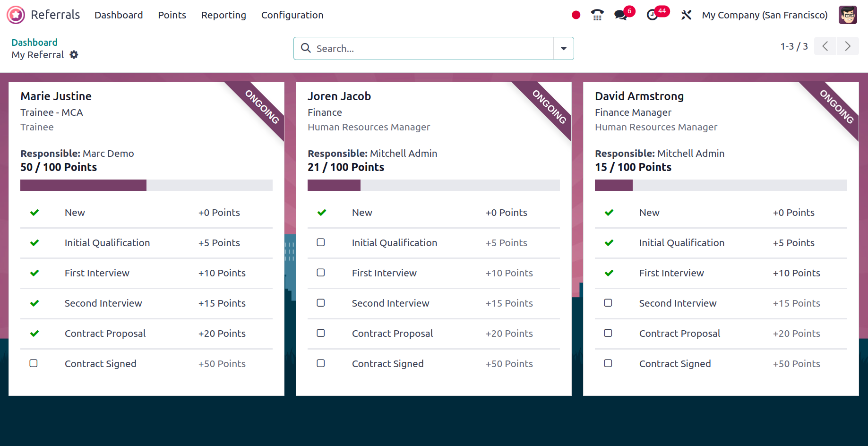
Task: Select My Company (San Francisco)
Action: pos(765,15)
